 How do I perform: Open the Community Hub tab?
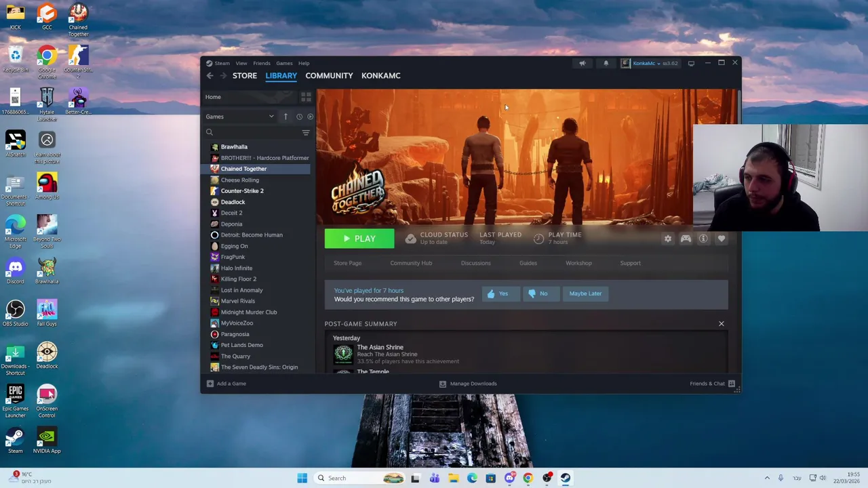[411, 263]
